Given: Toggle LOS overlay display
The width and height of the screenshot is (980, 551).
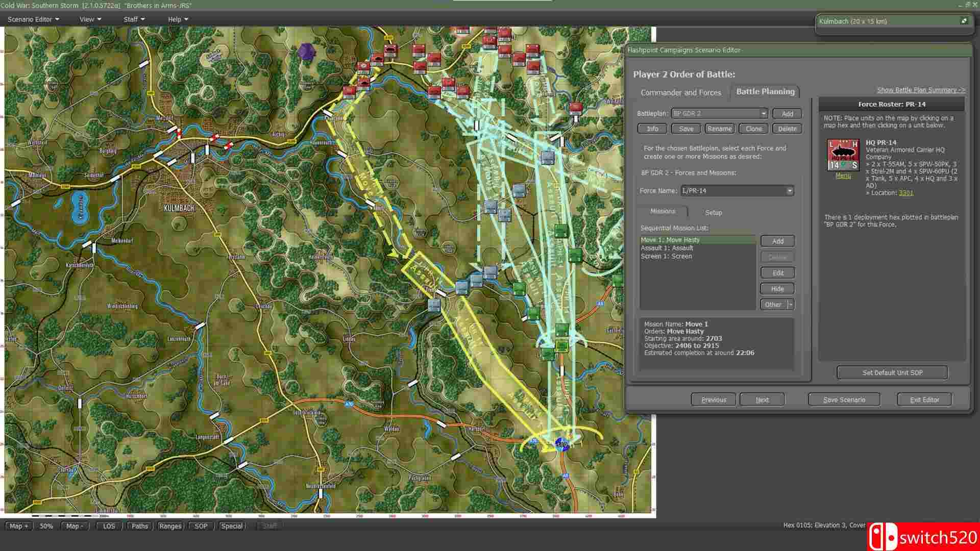Looking at the screenshot, I should coord(109,526).
